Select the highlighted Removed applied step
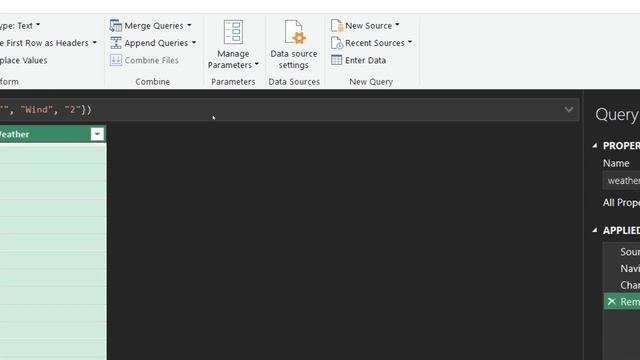The height and width of the screenshot is (360, 640). click(x=629, y=302)
